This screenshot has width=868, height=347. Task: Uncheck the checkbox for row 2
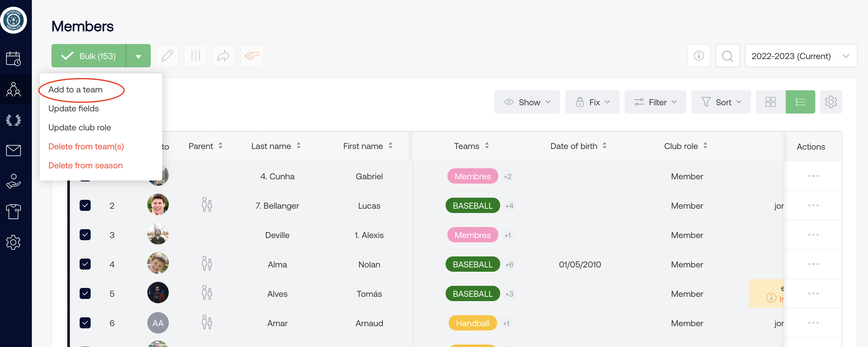tap(85, 205)
